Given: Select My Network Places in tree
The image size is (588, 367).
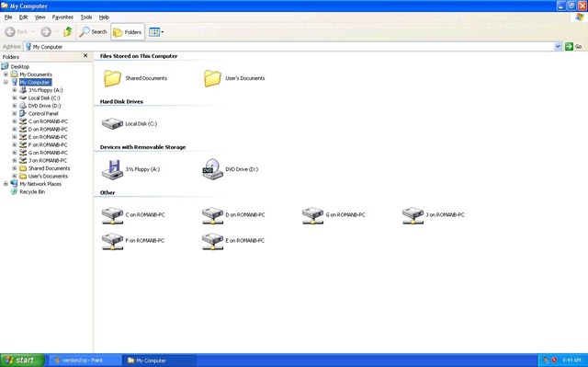Looking at the screenshot, I should point(40,184).
